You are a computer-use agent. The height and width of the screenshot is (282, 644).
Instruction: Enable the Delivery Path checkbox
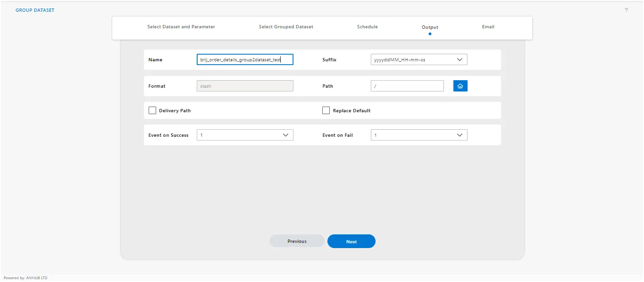[x=152, y=110]
